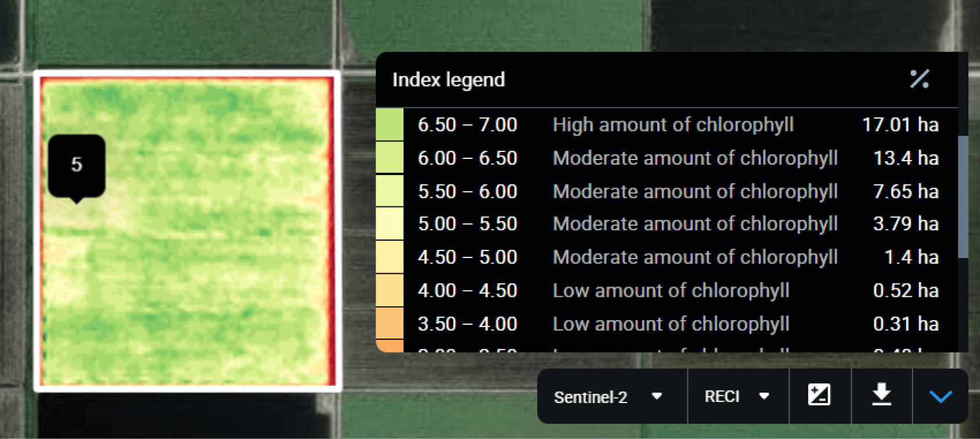Select the 4.00 – 4.50 color swatch
980x439 pixels.
point(390,290)
